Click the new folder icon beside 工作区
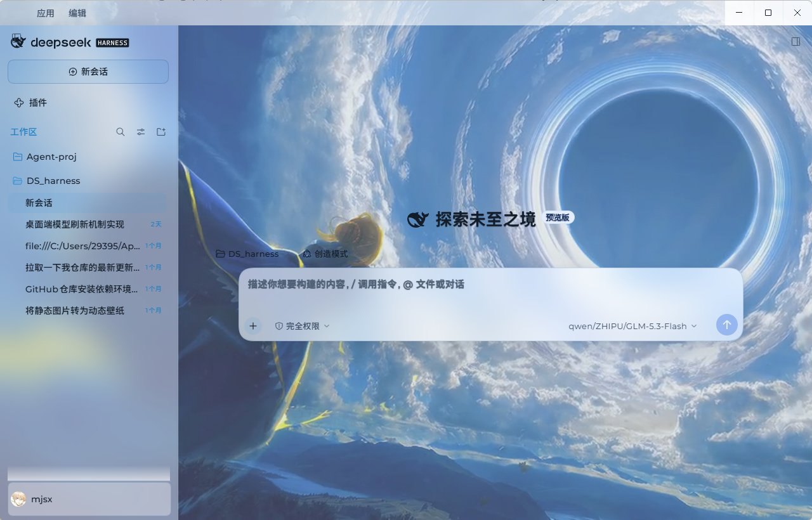 pos(161,132)
